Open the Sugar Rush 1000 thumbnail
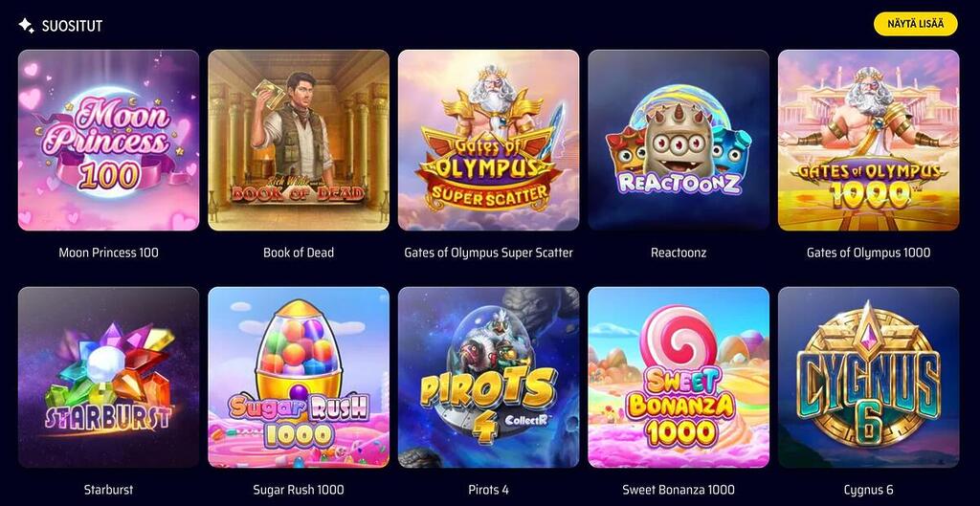This screenshot has width=980, height=506. (x=299, y=377)
